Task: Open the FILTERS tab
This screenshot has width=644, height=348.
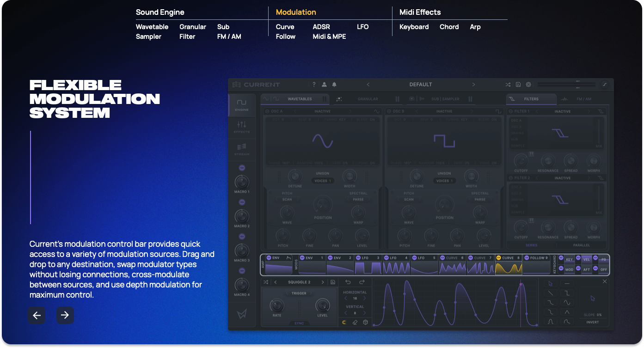Action: pyautogui.click(x=531, y=99)
